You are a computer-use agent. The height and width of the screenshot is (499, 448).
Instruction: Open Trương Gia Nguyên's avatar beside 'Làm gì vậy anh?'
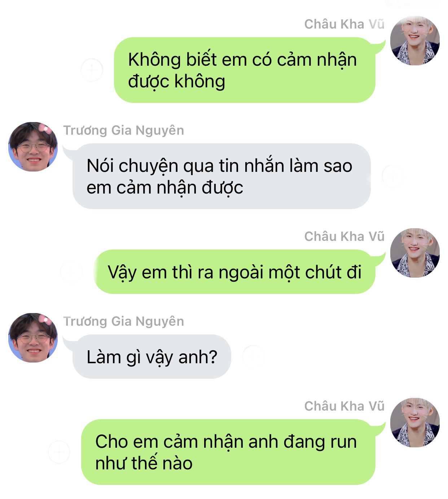(33, 338)
